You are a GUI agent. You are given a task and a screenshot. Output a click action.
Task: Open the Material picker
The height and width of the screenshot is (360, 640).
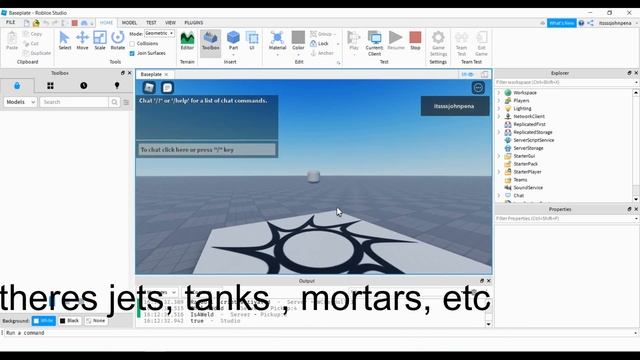[277, 42]
